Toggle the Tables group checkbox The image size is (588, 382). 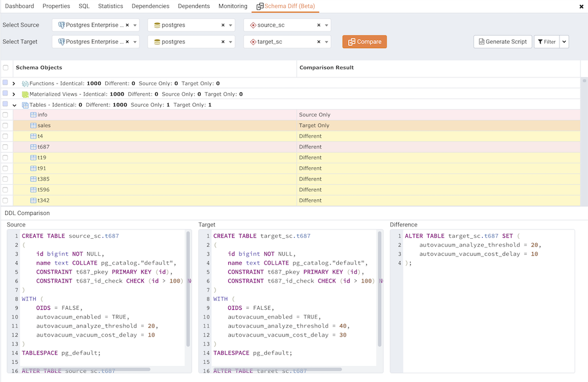pyautogui.click(x=5, y=104)
